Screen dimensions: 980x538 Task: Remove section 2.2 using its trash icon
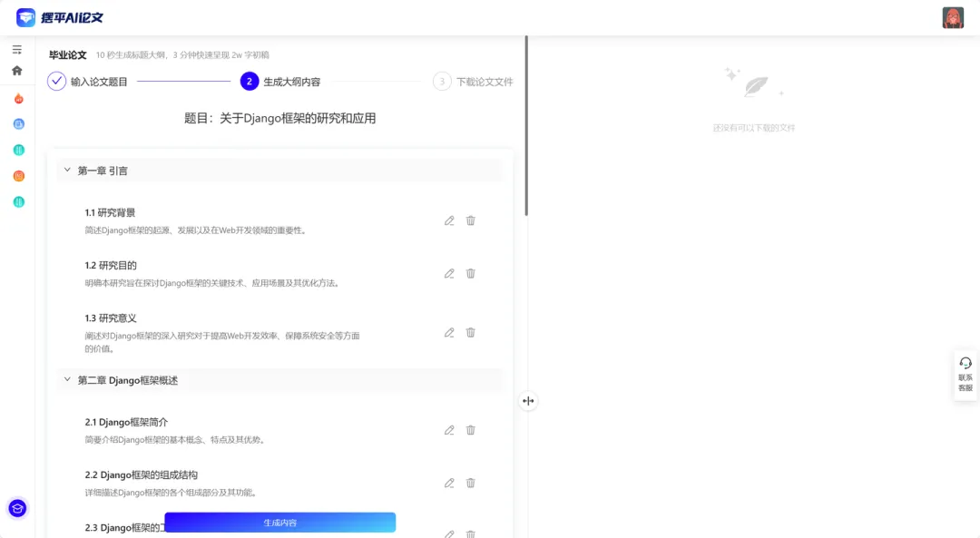point(470,483)
